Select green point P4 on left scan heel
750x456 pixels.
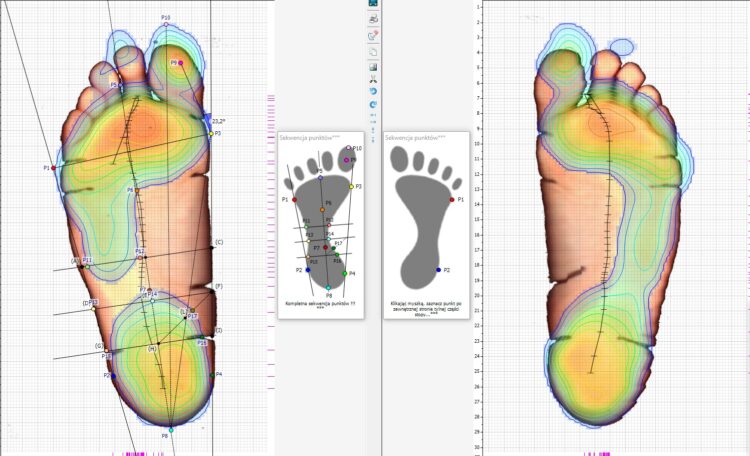tap(212, 376)
